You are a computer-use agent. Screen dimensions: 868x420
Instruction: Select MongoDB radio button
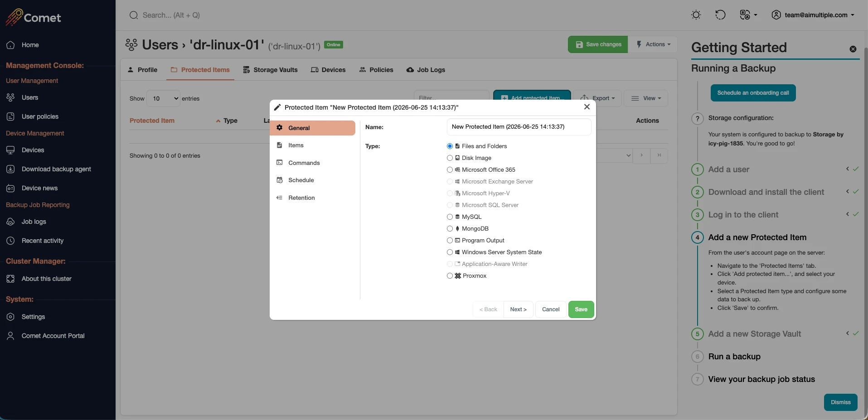click(450, 229)
